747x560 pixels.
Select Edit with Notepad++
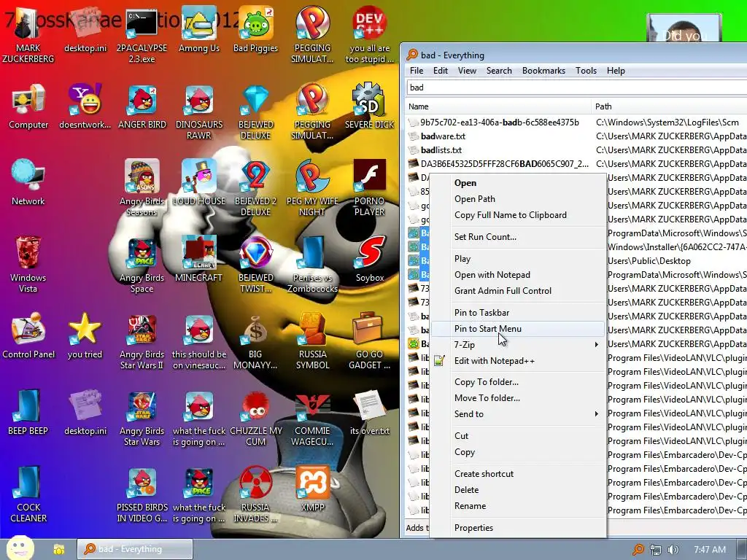(518, 360)
